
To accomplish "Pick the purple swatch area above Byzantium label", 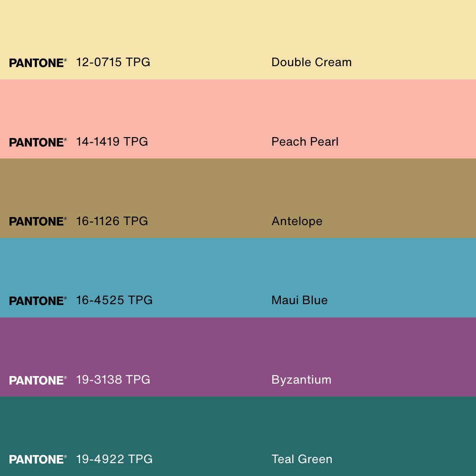I will coord(238,343).
